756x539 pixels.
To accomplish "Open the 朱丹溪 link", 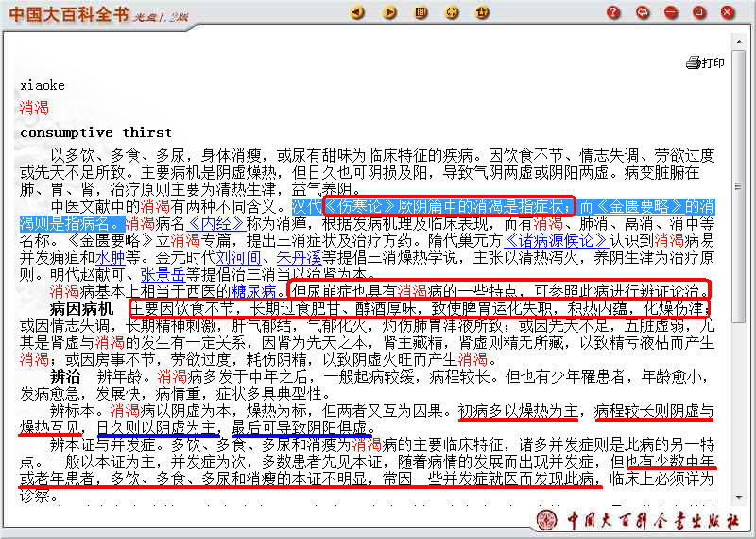I will [299, 257].
